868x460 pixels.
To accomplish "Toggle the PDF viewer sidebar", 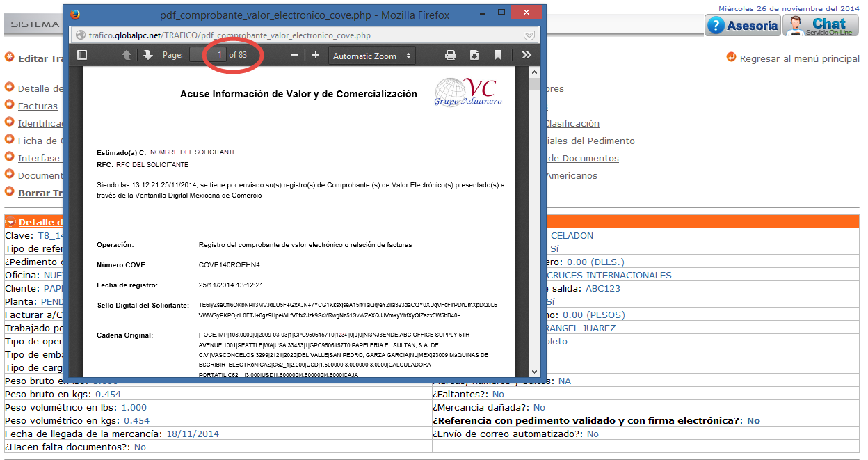I will [82, 56].
